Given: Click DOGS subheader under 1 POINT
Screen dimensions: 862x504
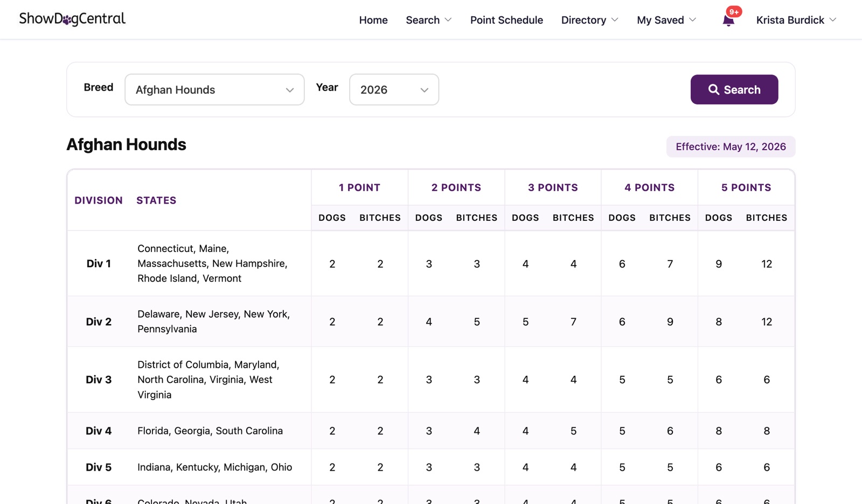Looking at the screenshot, I should [x=332, y=218].
